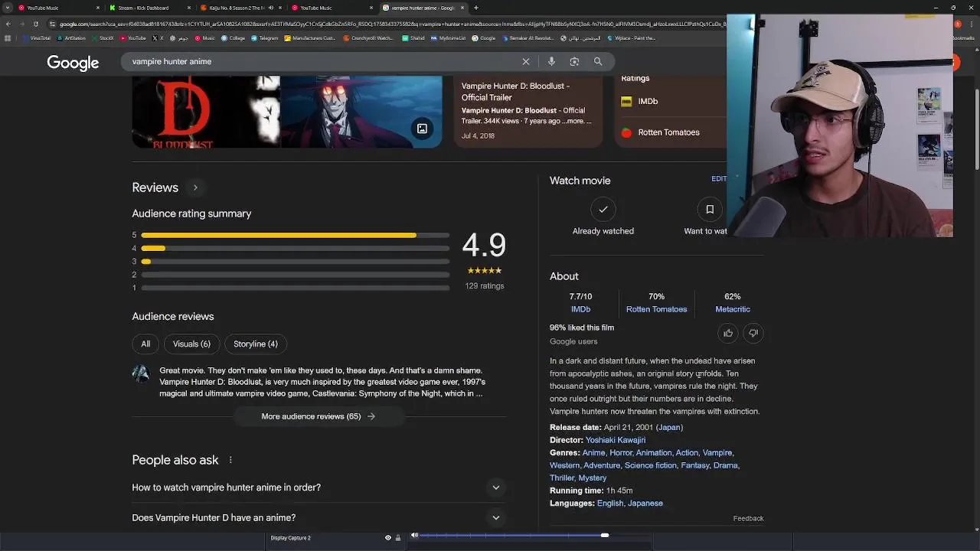
Task: Like this film with thumbs up
Action: (728, 333)
